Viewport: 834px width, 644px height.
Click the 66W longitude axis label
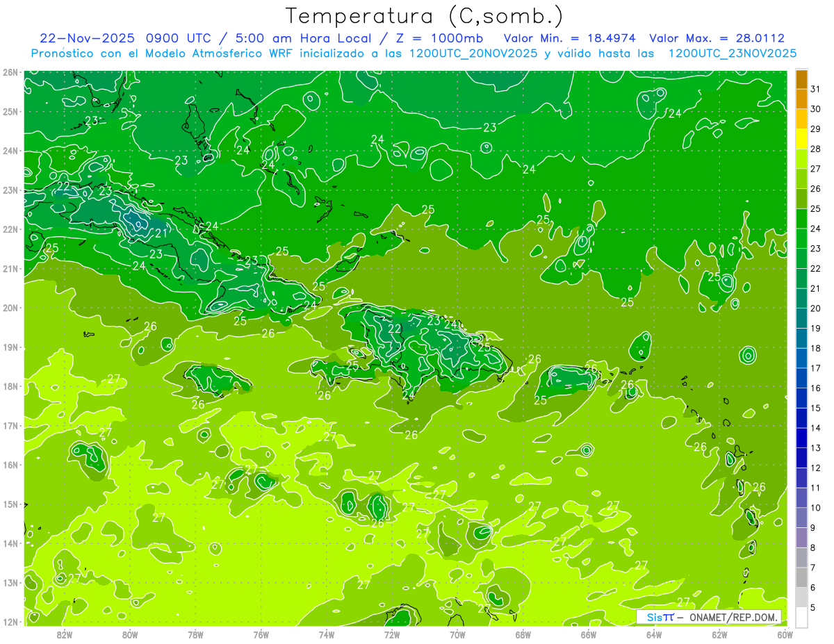point(589,634)
